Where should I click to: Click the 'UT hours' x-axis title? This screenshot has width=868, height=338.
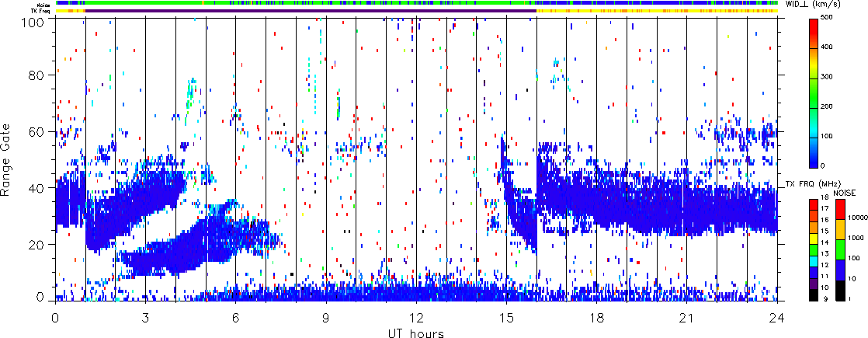[x=416, y=332]
